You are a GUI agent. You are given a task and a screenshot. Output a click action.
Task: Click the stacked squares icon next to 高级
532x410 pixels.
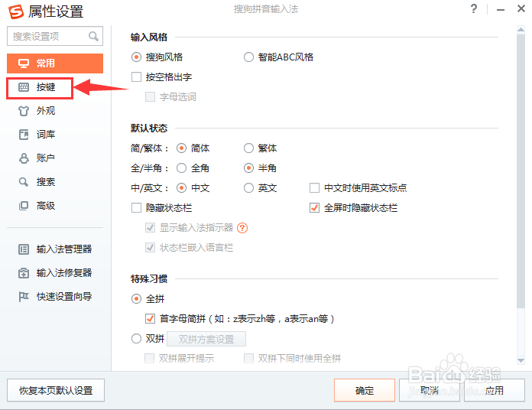[x=24, y=206]
